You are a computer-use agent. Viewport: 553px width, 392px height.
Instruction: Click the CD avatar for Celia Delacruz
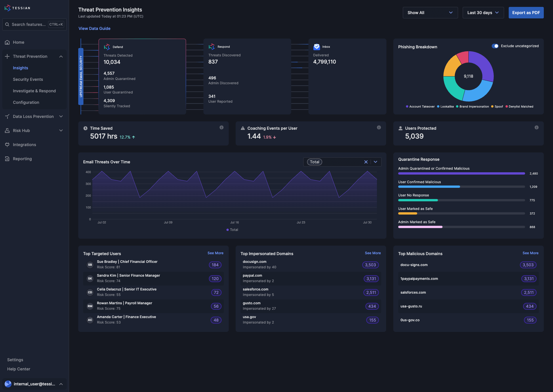[90, 292]
